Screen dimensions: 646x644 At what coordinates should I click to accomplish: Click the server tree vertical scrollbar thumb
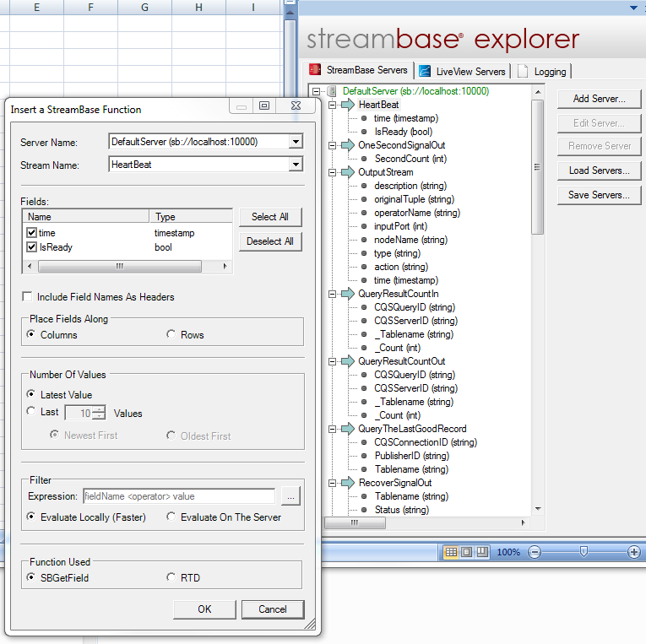point(537,167)
